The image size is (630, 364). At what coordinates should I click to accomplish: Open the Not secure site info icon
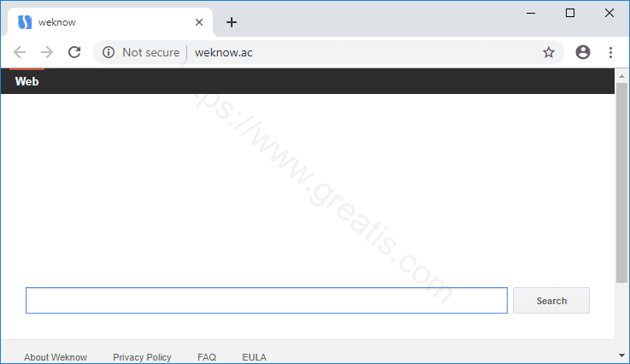coord(108,52)
